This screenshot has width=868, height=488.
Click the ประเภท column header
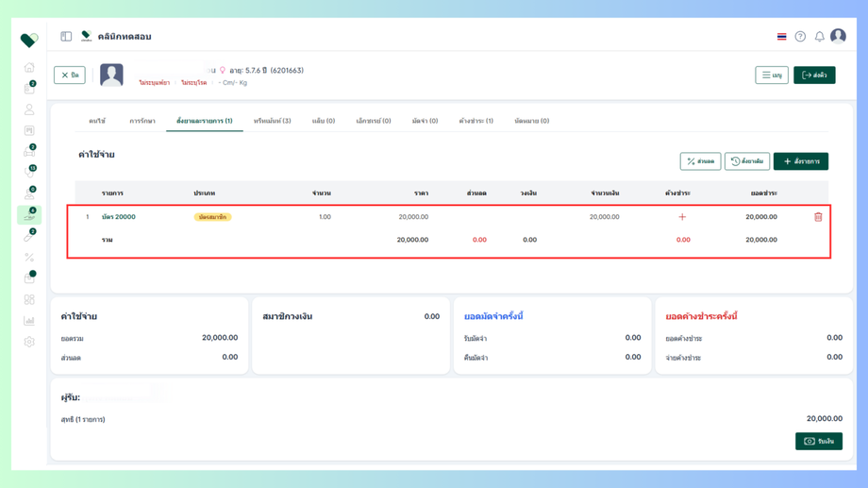pos(205,194)
